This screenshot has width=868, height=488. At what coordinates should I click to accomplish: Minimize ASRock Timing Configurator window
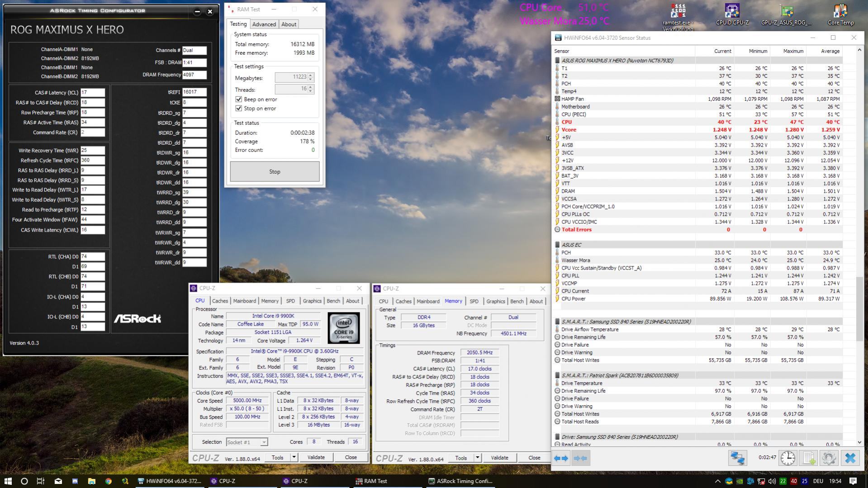[x=197, y=12]
